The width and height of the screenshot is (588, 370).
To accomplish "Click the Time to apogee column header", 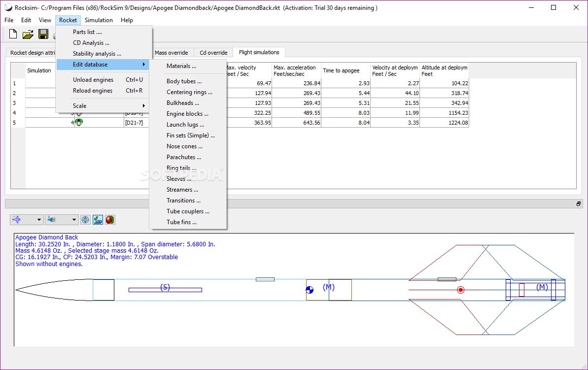I will click(x=346, y=70).
